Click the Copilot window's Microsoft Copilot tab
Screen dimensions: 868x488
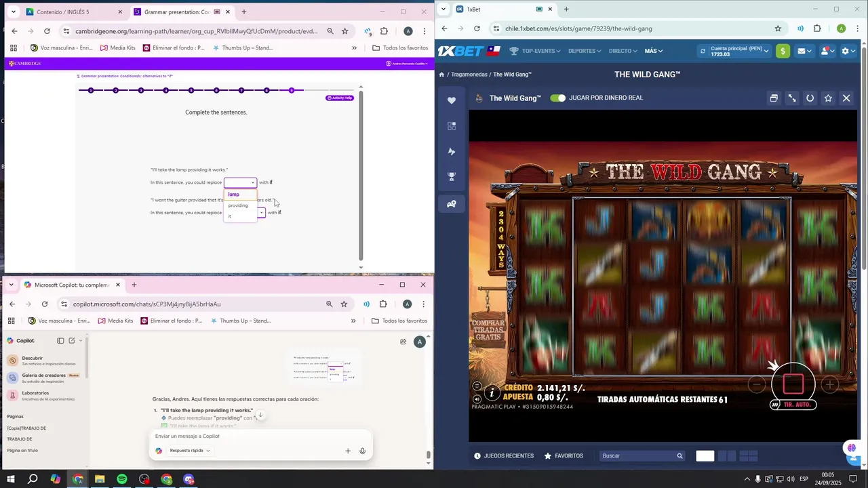(x=71, y=285)
